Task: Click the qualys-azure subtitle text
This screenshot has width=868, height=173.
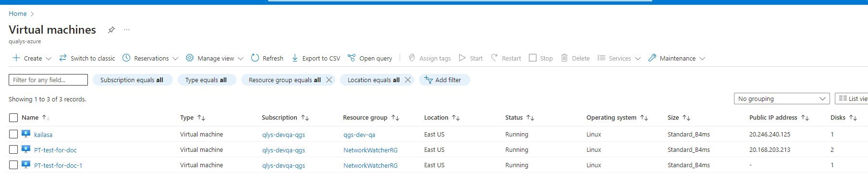Action: [x=25, y=41]
